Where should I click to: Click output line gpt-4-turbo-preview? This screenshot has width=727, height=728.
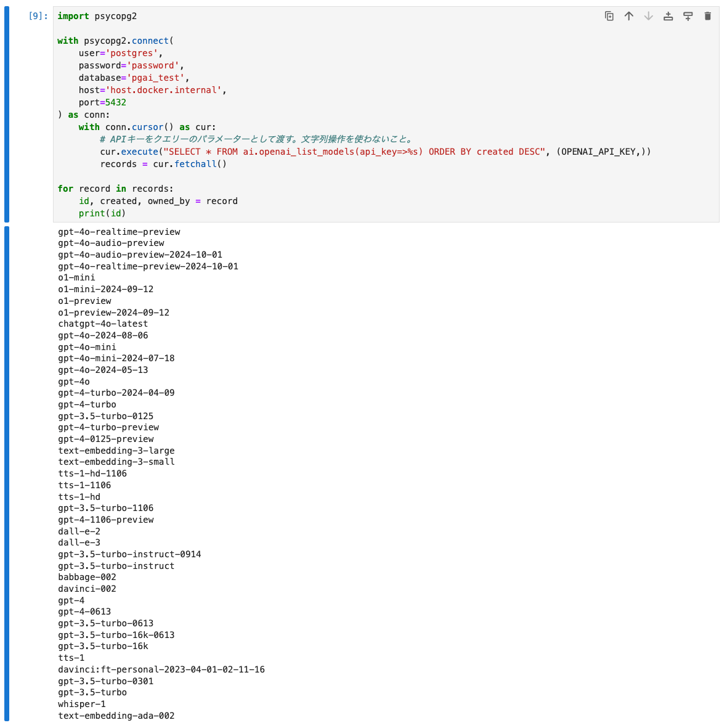click(108, 428)
